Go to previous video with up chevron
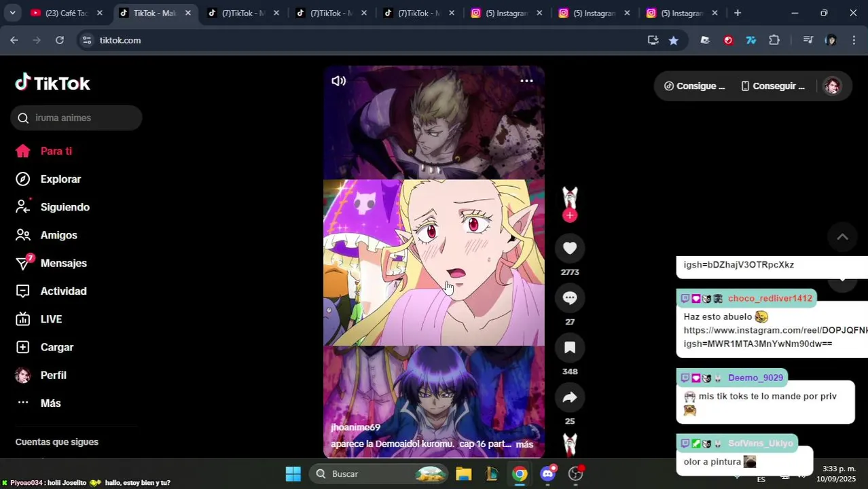 [842, 237]
